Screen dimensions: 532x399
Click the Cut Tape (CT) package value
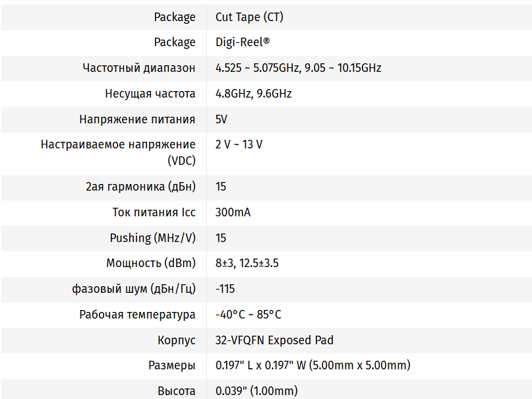tap(249, 17)
